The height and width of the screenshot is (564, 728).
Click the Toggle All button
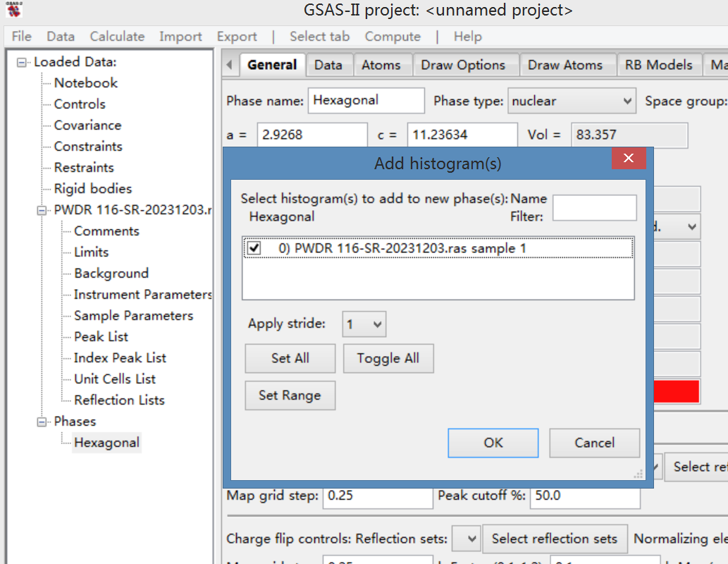click(388, 358)
